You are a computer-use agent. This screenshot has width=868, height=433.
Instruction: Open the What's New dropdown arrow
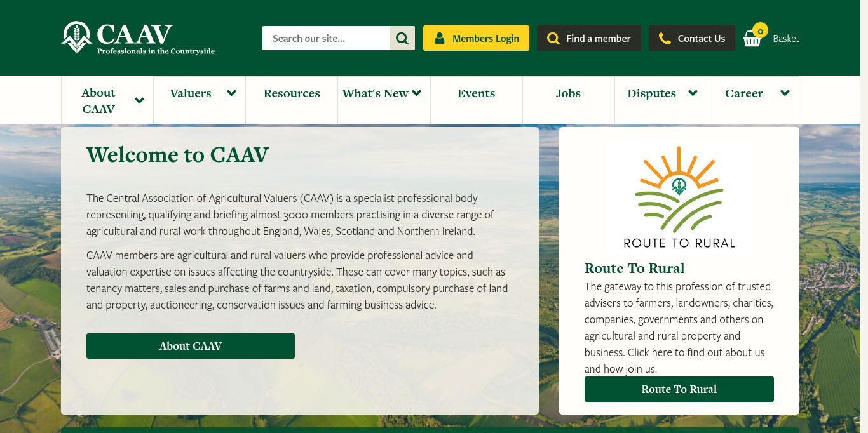coord(417,93)
